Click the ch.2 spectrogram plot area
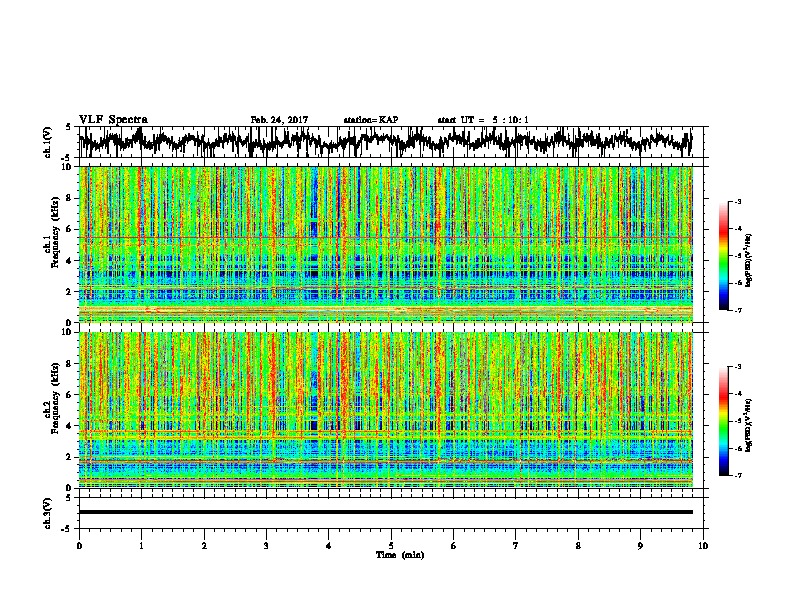The image size is (792, 612). point(385,410)
